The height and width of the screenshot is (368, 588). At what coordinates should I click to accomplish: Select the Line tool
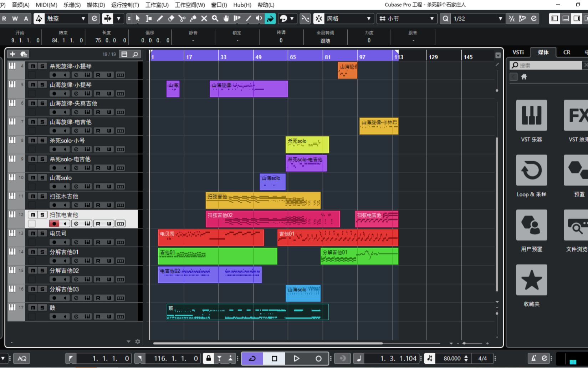click(x=248, y=19)
